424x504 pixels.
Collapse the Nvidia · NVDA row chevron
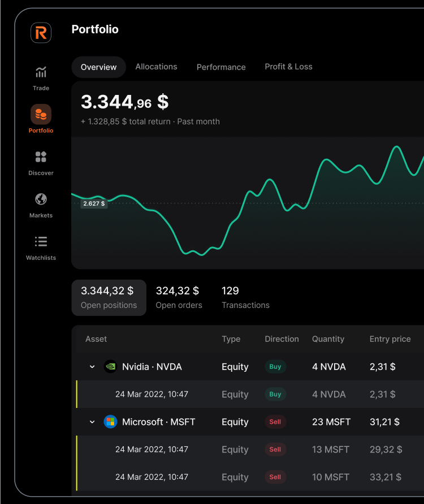coord(92,367)
